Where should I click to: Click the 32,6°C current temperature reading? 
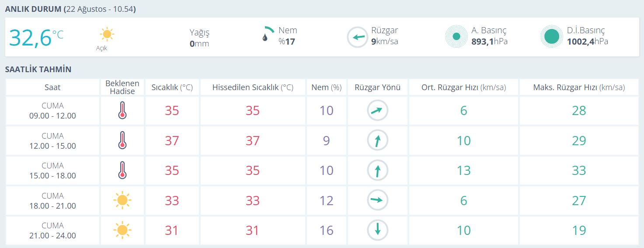(x=36, y=38)
